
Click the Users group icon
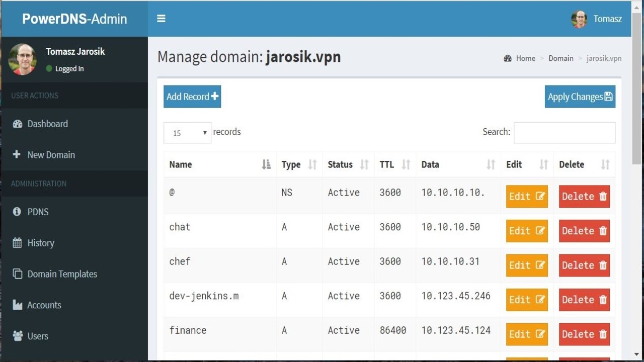pyautogui.click(x=17, y=336)
